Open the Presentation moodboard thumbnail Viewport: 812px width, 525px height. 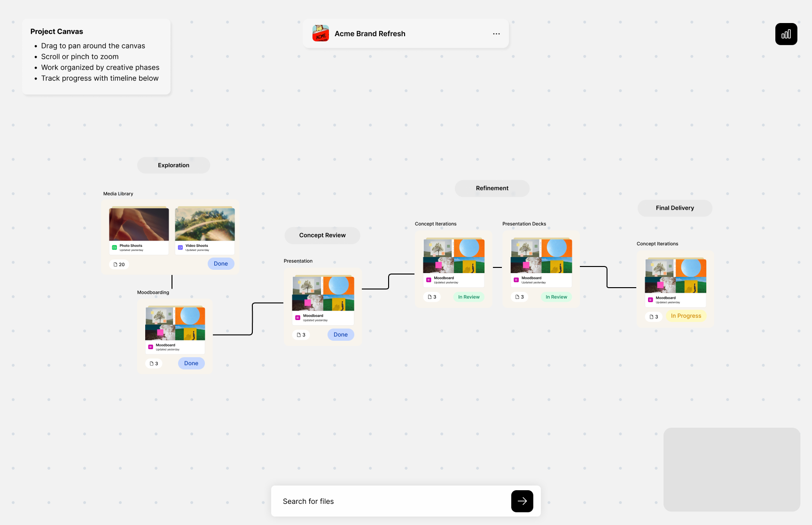323,294
